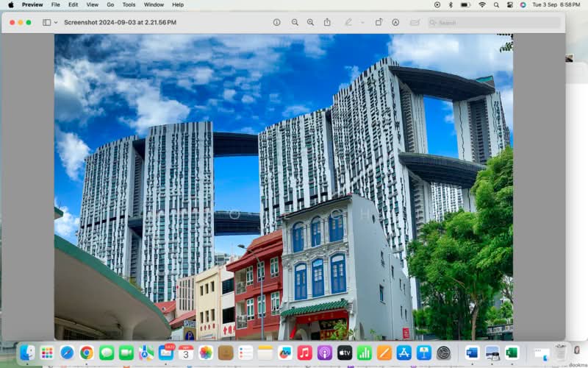Expand the Highlight color dropdown arrow
The height and width of the screenshot is (368, 588).
click(362, 23)
